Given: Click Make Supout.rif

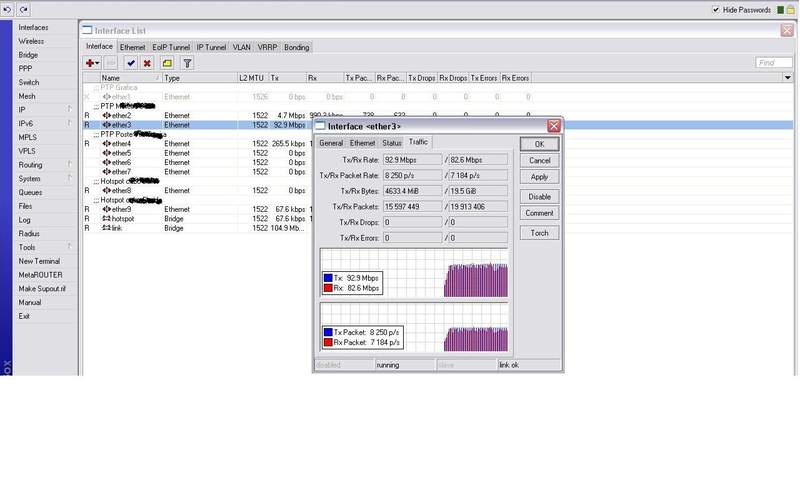Looking at the screenshot, I should tap(42, 288).
